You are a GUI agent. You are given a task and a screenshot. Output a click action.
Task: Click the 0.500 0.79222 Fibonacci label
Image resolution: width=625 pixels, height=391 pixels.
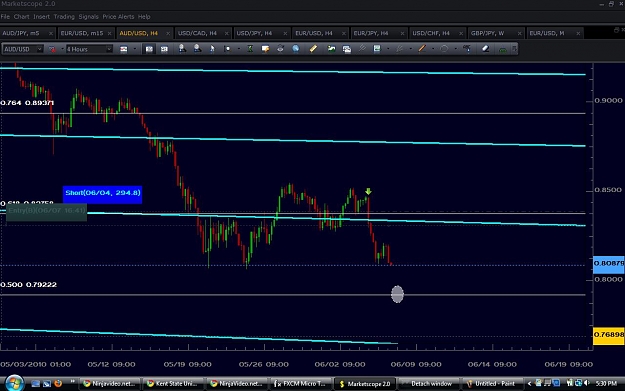click(28, 285)
